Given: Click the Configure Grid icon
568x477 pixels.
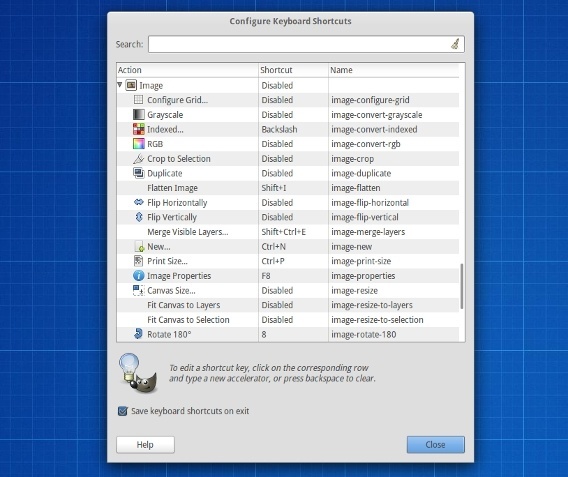Looking at the screenshot, I should (138, 100).
